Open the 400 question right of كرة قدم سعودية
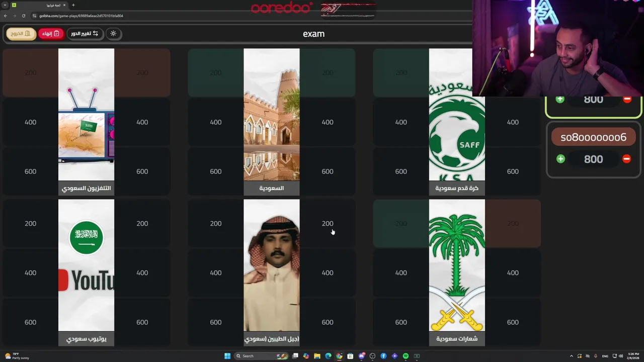The image size is (644, 362). 513,122
